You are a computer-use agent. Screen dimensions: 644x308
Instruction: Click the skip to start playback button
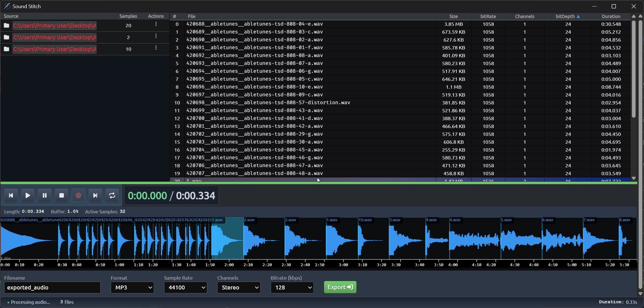pyautogui.click(x=11, y=195)
